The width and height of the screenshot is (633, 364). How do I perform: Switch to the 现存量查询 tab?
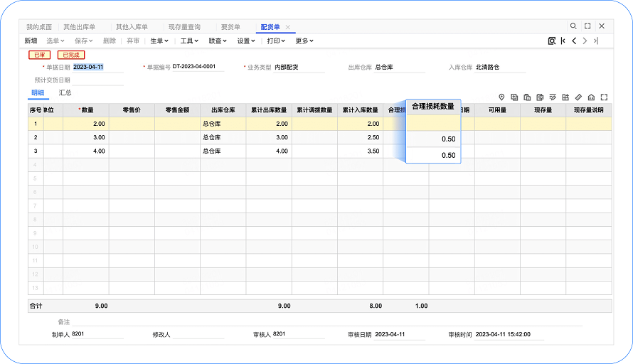click(184, 27)
